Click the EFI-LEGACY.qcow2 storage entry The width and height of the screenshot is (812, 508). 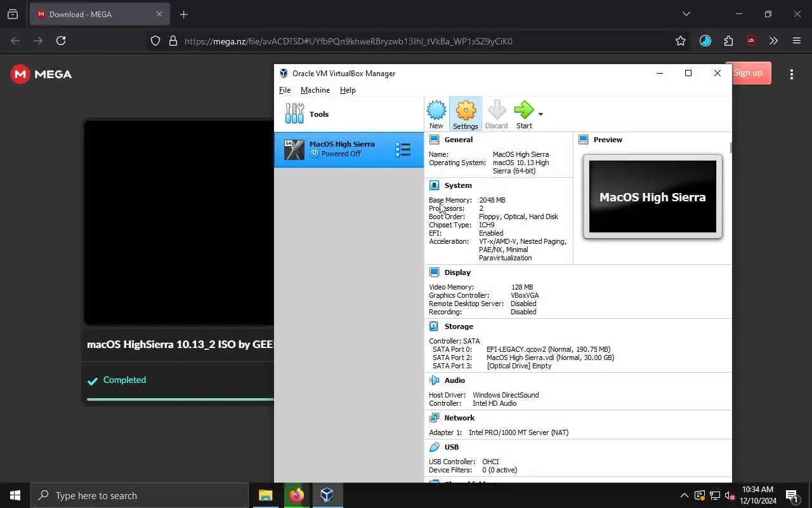pos(548,349)
